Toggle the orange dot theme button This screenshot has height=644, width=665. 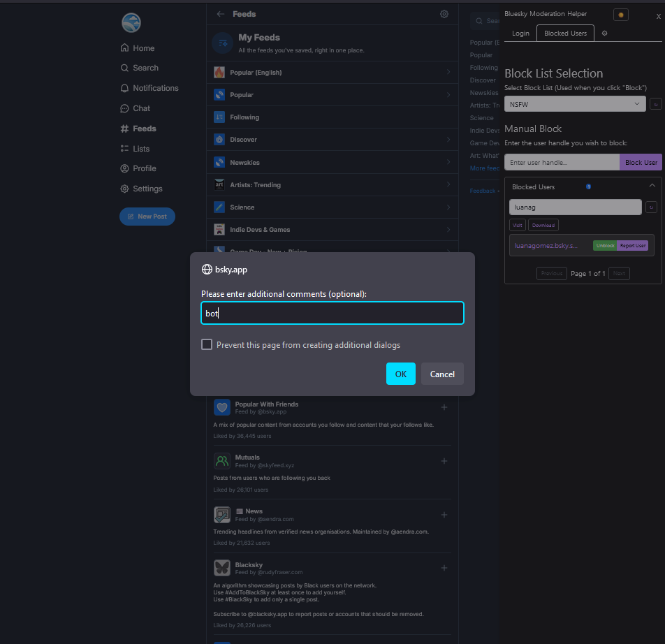pyautogui.click(x=621, y=15)
